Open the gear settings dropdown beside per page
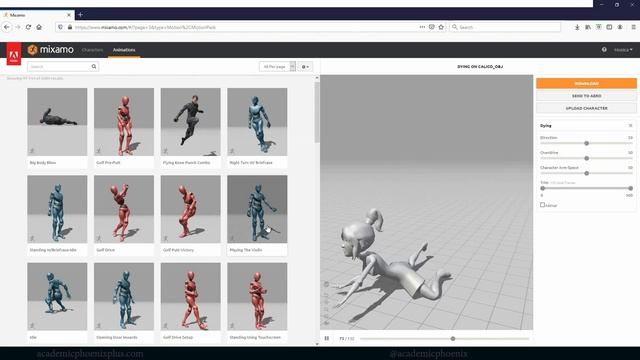 click(x=305, y=67)
